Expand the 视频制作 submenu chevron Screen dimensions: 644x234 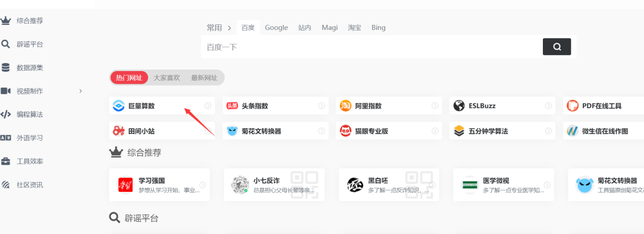pyautogui.click(x=81, y=91)
